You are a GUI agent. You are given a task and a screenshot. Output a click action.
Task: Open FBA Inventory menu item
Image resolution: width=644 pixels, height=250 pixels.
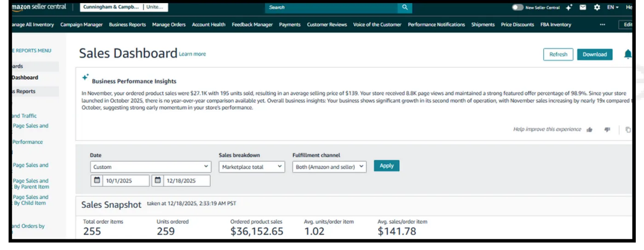pos(556,25)
